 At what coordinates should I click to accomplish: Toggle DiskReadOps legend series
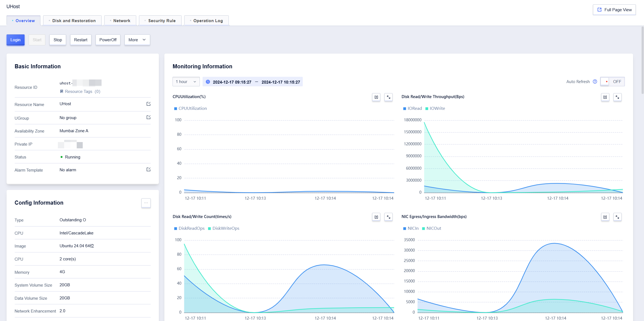click(x=189, y=228)
